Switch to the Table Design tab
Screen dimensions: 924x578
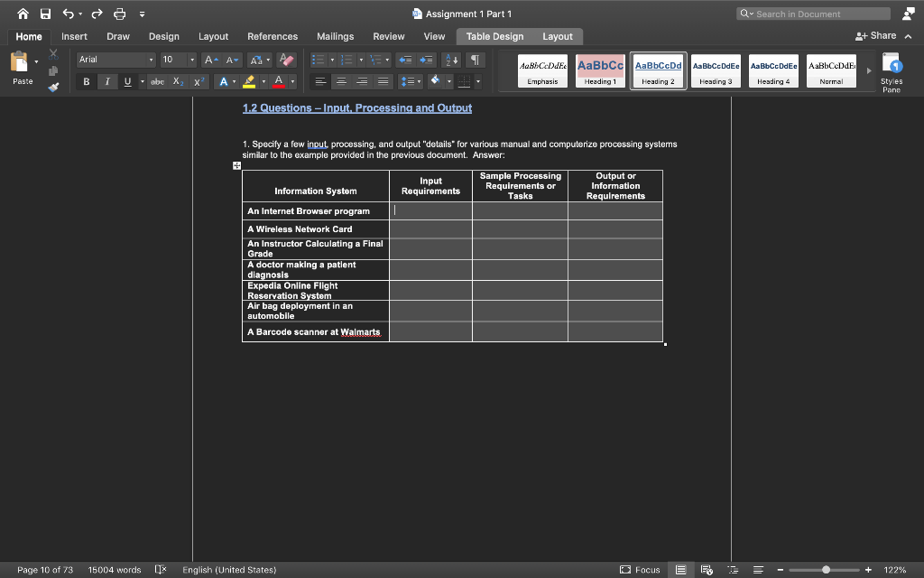[494, 37]
